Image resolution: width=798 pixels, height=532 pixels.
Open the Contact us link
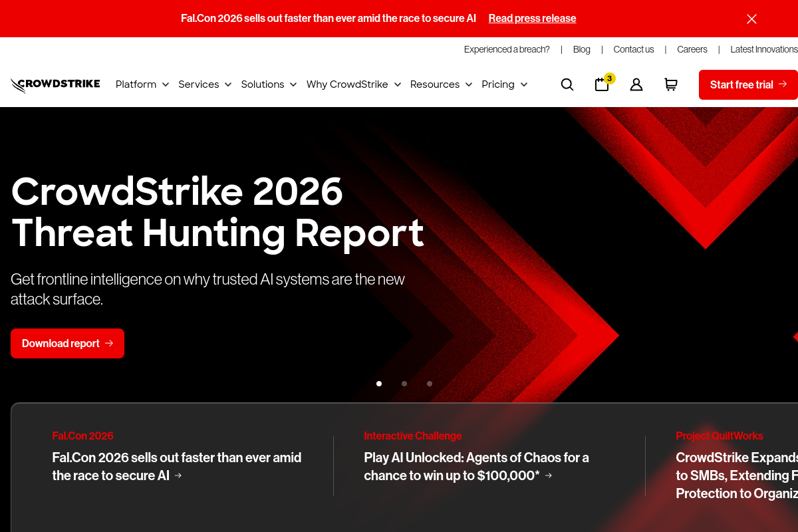(634, 49)
